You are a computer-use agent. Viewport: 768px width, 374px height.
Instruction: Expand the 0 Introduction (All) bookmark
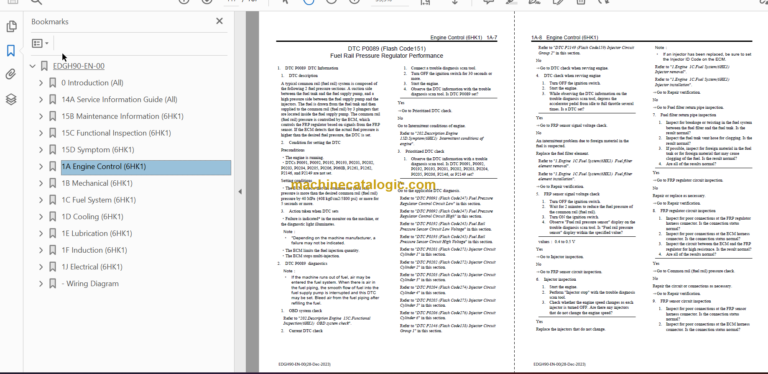(x=41, y=83)
